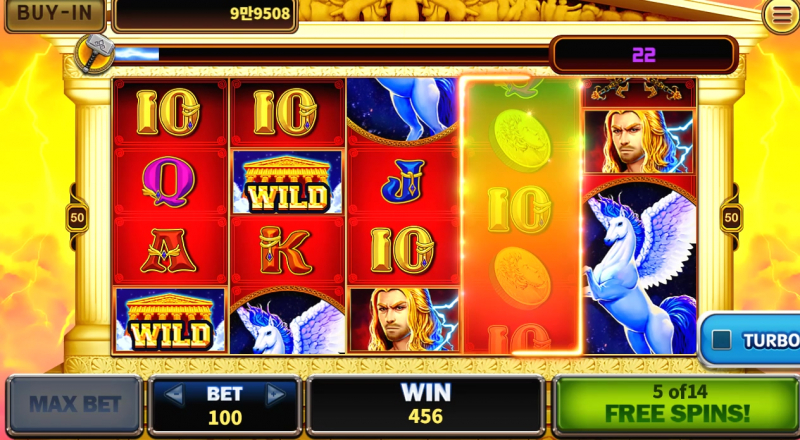Open the hamburger menu button
800x440 pixels.
[x=780, y=16]
